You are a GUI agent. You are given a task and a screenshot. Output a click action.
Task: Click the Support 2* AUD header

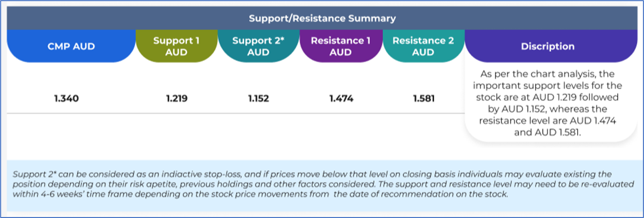click(258, 46)
